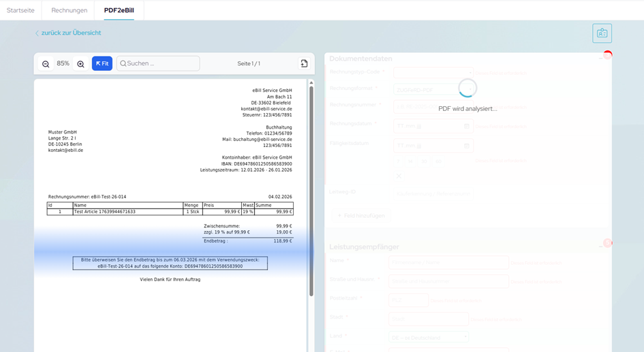The height and width of the screenshot is (352, 644).
Task: Click the Dokumentendaten error badge
Action: pyautogui.click(x=607, y=55)
